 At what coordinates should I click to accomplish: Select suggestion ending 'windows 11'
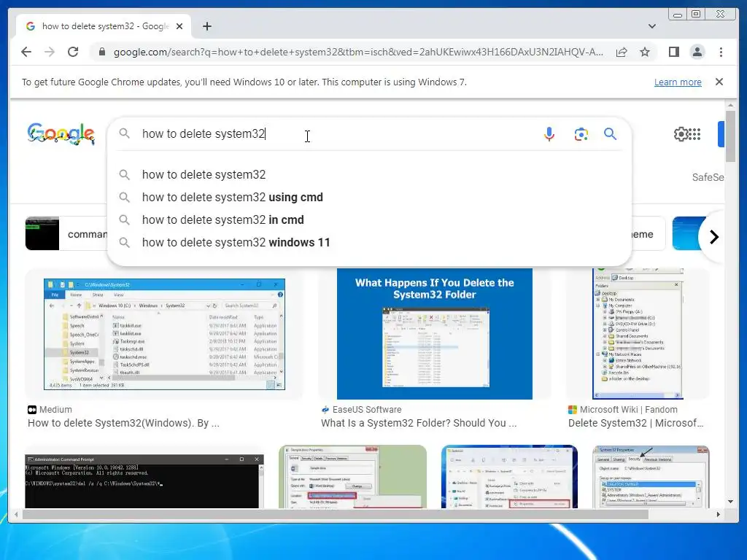point(369,242)
